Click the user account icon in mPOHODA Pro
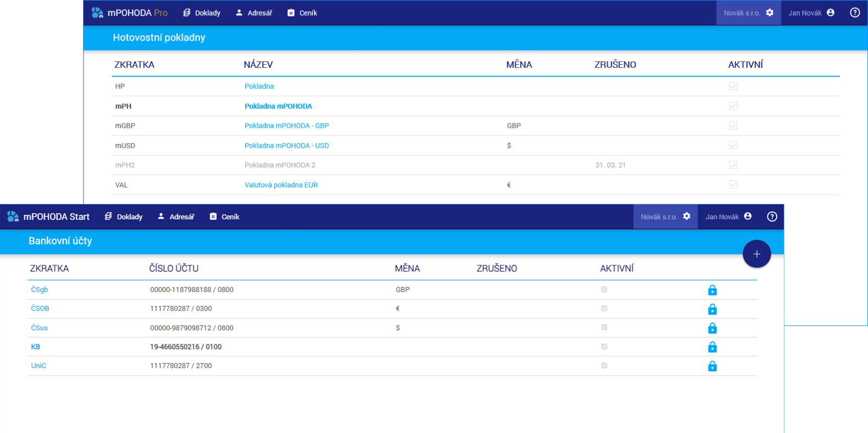Image resolution: width=868 pixels, height=433 pixels. 831,13
